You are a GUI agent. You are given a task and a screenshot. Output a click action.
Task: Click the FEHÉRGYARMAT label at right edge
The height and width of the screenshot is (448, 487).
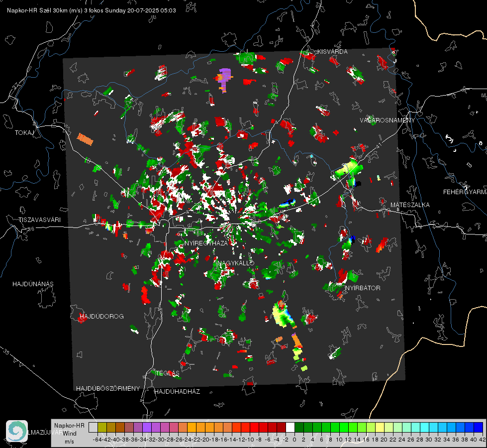point(465,192)
